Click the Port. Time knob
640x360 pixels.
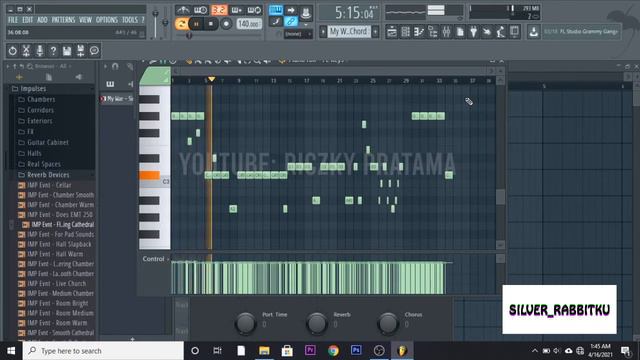(x=245, y=324)
